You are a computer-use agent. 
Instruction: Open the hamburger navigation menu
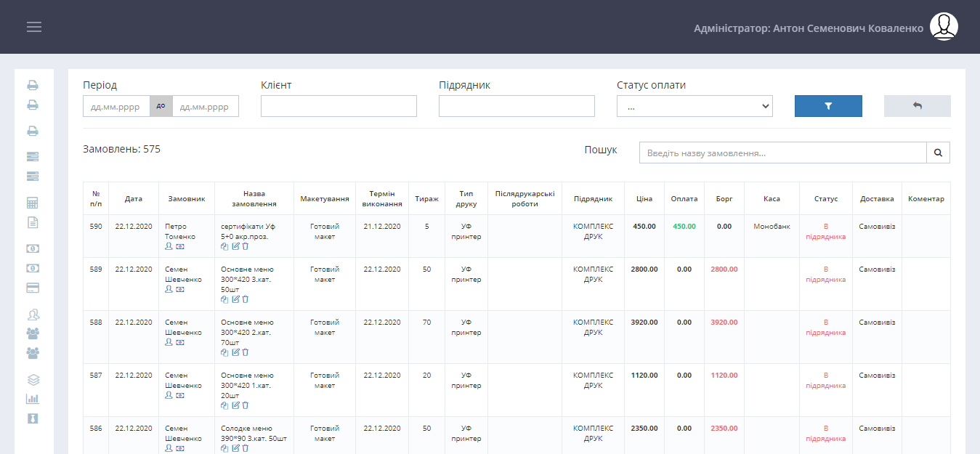coord(34,27)
